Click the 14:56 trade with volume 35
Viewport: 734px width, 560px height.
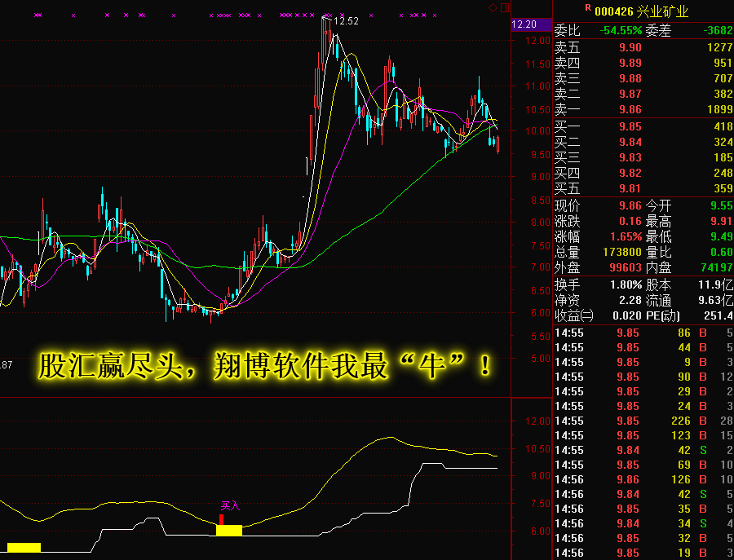[x=643, y=509]
